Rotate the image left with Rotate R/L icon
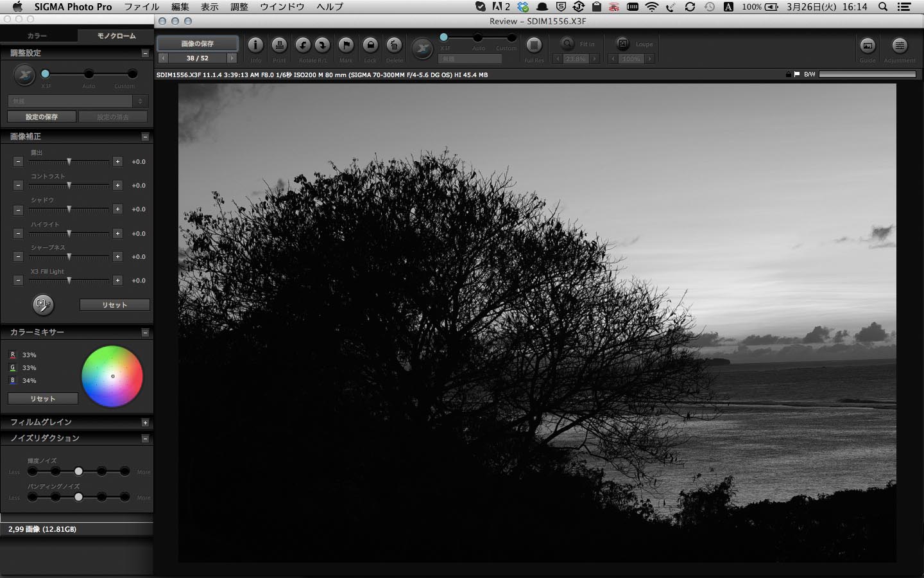 (x=303, y=46)
